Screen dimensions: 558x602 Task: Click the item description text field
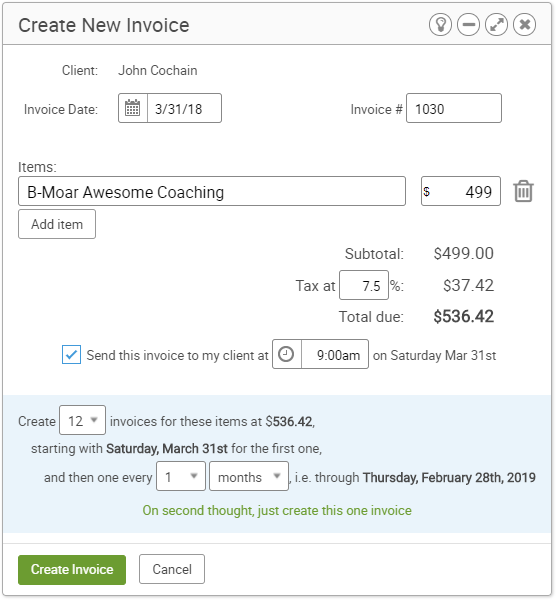click(x=212, y=191)
